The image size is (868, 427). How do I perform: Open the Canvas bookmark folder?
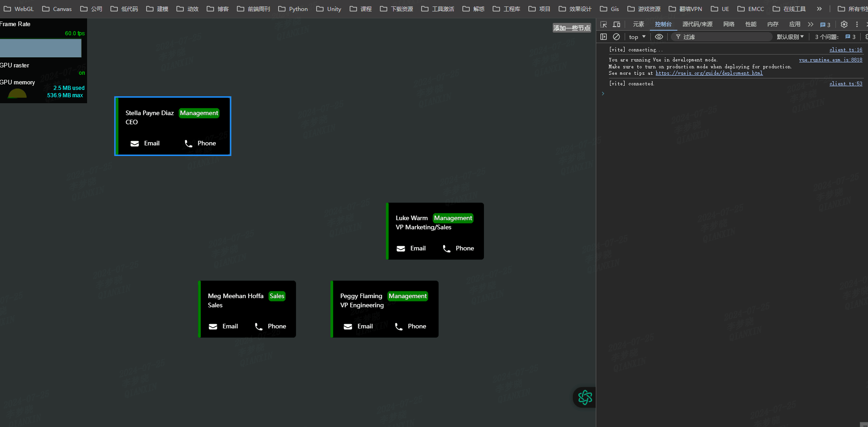57,9
